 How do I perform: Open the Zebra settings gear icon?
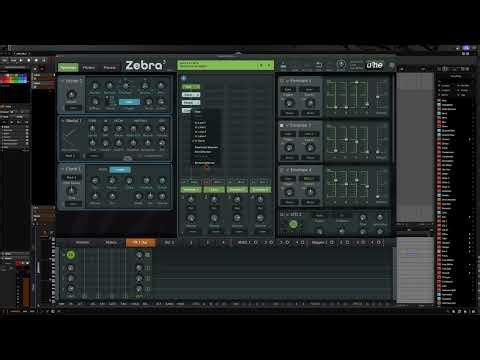(x=392, y=65)
